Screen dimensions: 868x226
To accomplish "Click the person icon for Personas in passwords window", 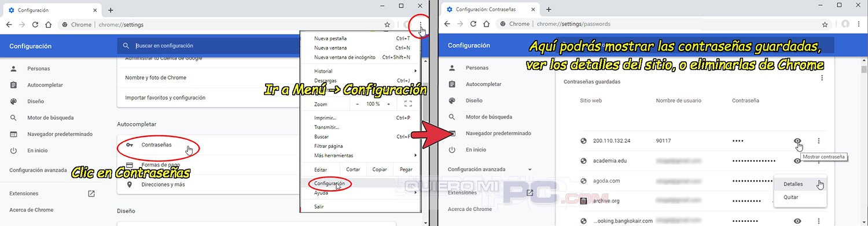I will [451, 68].
